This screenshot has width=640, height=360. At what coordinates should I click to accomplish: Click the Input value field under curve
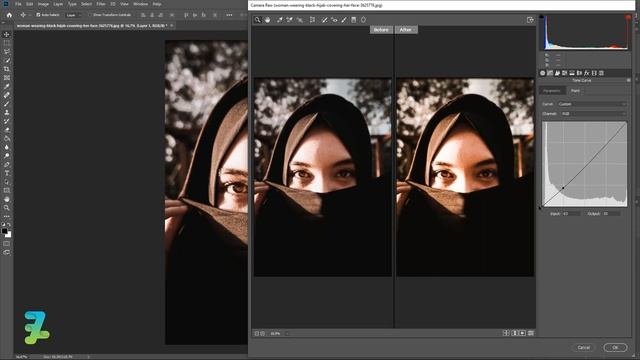pos(571,213)
